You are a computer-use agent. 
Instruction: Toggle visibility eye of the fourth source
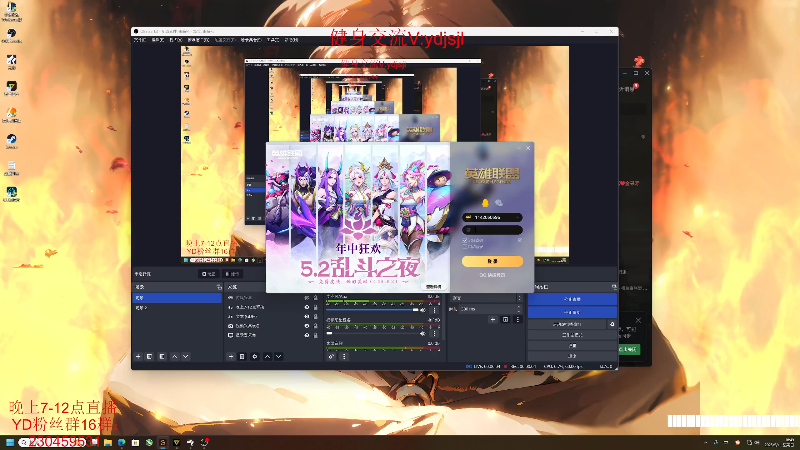pos(307,326)
